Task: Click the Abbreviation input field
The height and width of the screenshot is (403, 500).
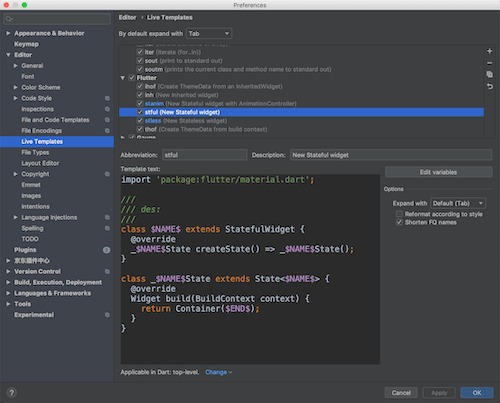Action: pyautogui.click(x=205, y=155)
